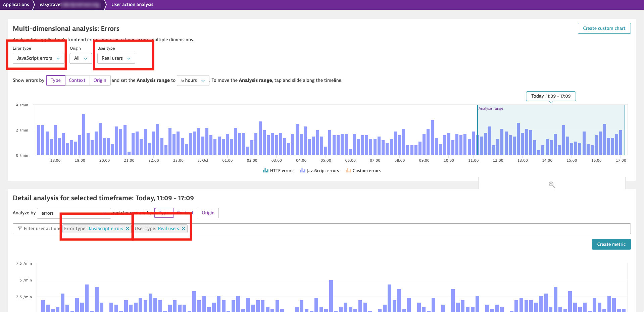Change the Analysis range 6 hours dropdown
This screenshot has height=312, width=644.
(x=193, y=80)
